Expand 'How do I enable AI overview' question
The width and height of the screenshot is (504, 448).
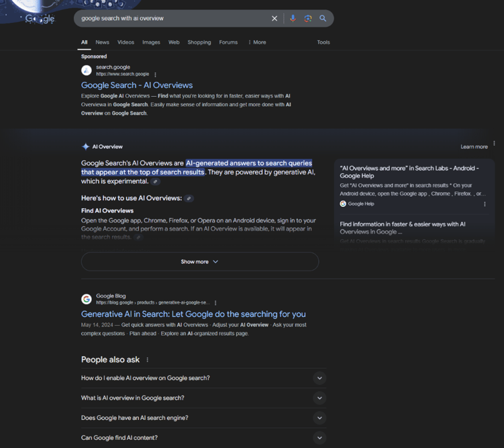click(319, 378)
